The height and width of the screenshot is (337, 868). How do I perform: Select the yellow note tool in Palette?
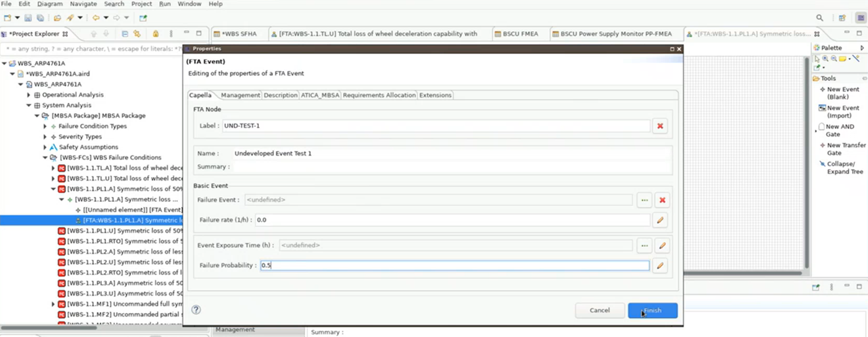pos(842,59)
